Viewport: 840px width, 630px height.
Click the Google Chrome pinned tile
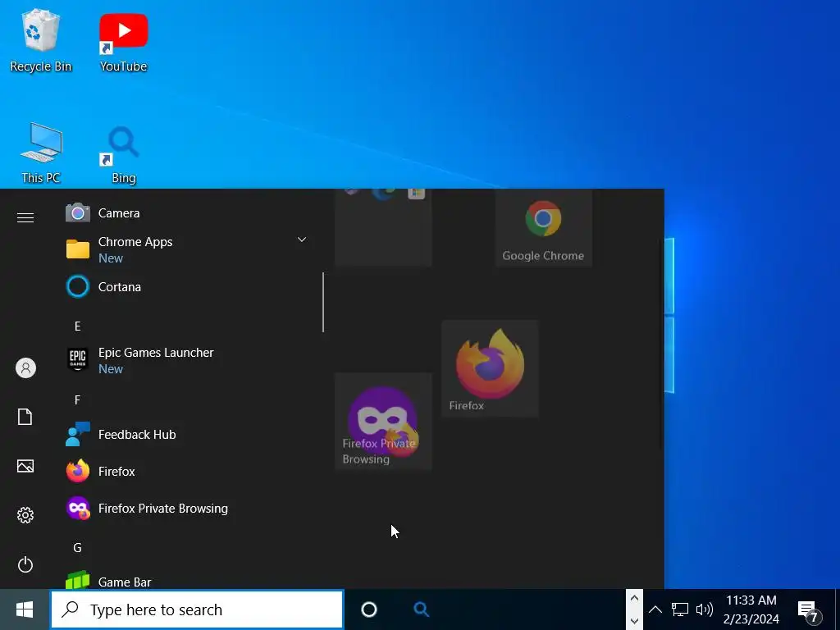(543, 228)
